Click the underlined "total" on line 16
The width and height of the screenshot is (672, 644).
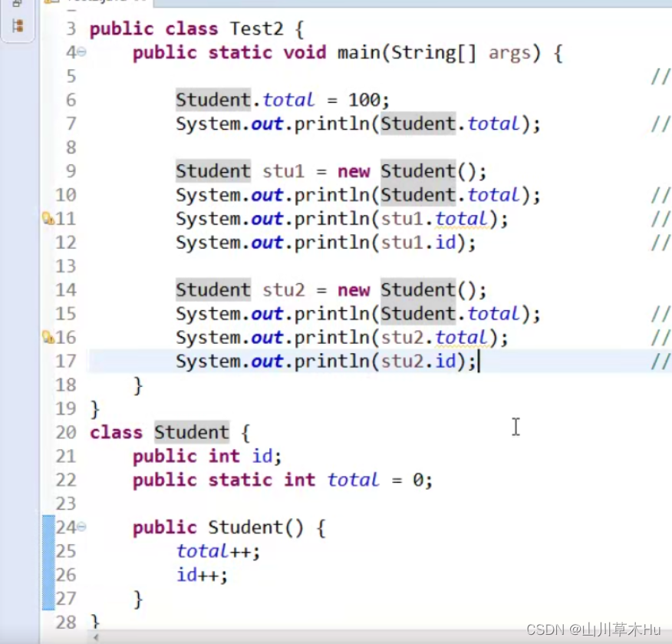[461, 338]
